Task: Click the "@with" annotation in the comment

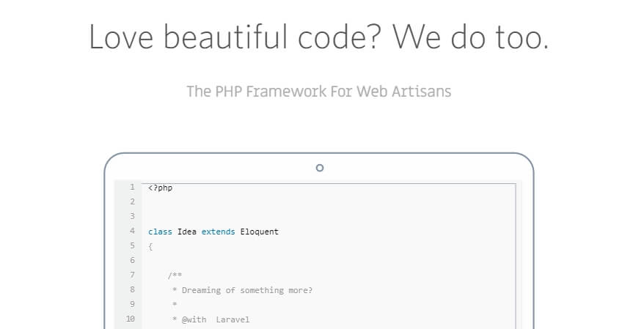Action: [194, 319]
